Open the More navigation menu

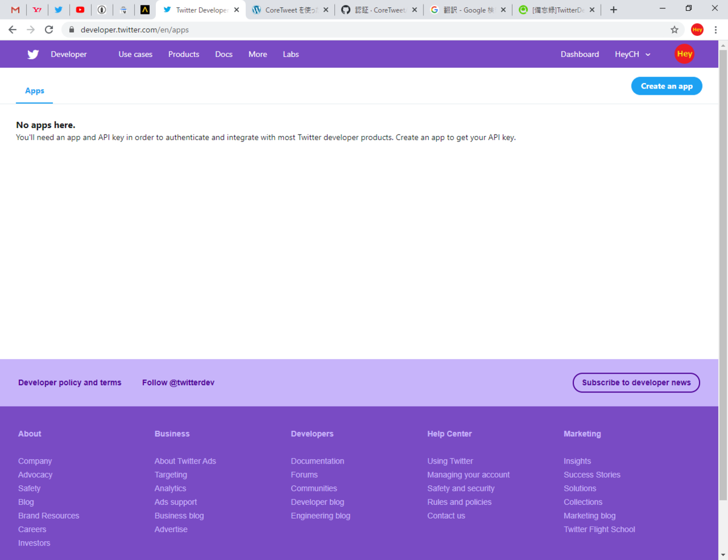click(x=257, y=54)
